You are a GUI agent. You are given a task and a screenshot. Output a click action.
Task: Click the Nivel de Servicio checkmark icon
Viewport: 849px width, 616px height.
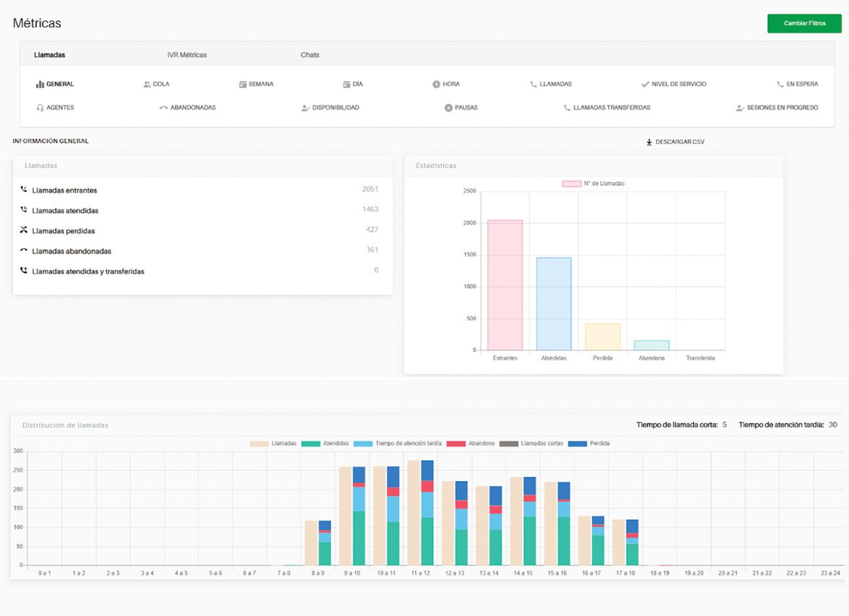click(645, 84)
